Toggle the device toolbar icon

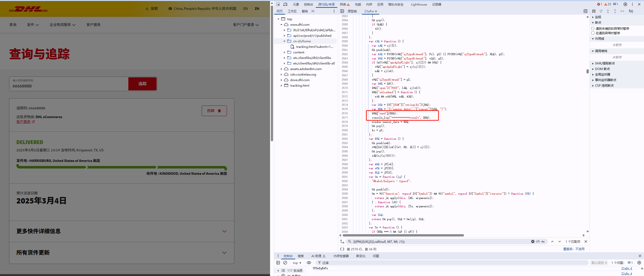285,4
